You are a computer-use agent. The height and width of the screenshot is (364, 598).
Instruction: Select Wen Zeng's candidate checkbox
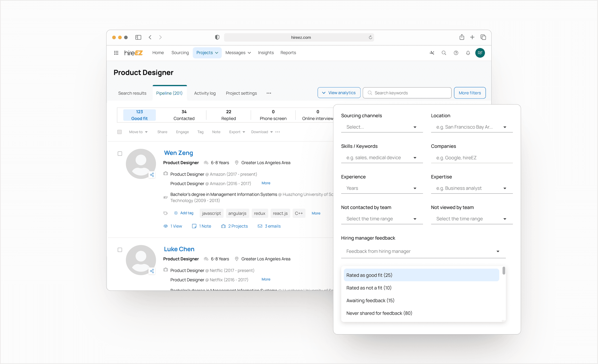pyautogui.click(x=120, y=154)
